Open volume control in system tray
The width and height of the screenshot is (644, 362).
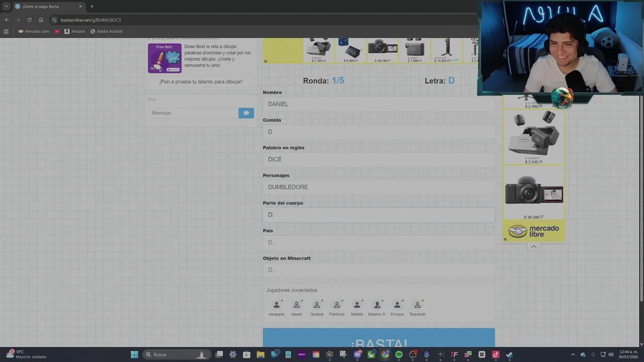[611, 354]
